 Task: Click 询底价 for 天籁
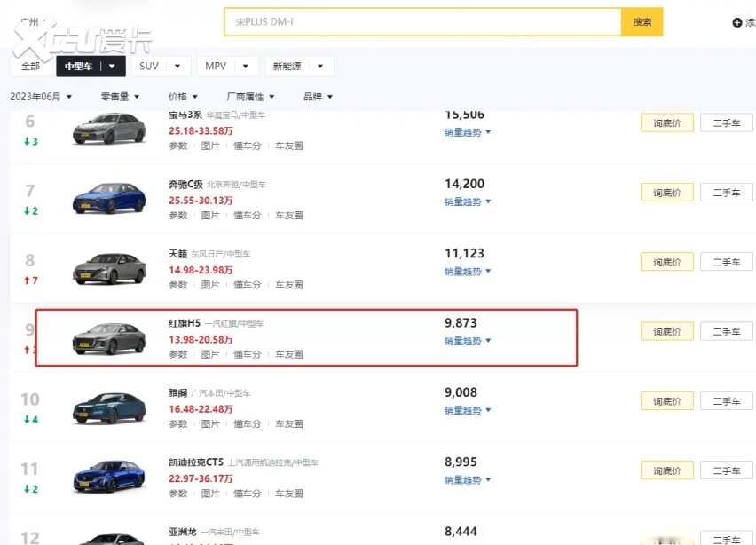(x=666, y=262)
